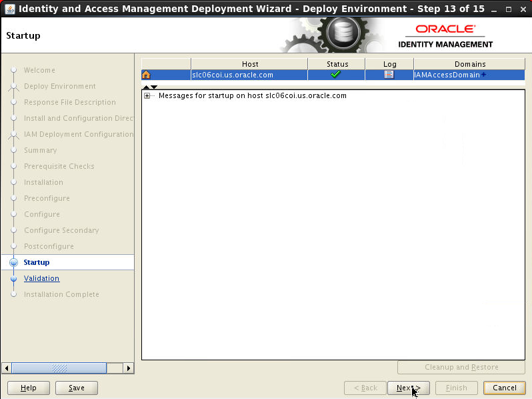
Task: Select the Preconfigure step
Action: tap(47, 198)
